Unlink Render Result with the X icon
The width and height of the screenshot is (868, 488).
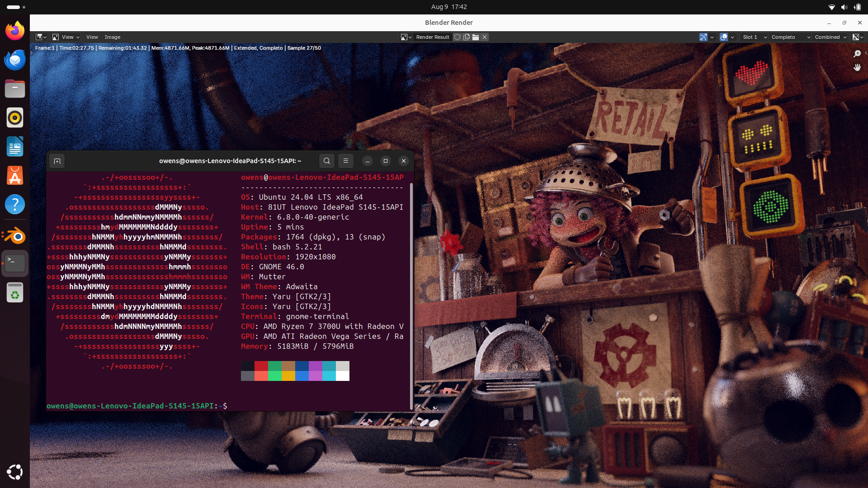485,37
